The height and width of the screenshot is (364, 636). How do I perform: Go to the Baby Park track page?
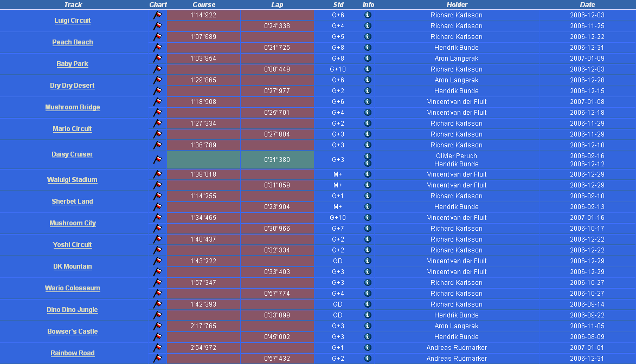(x=73, y=64)
